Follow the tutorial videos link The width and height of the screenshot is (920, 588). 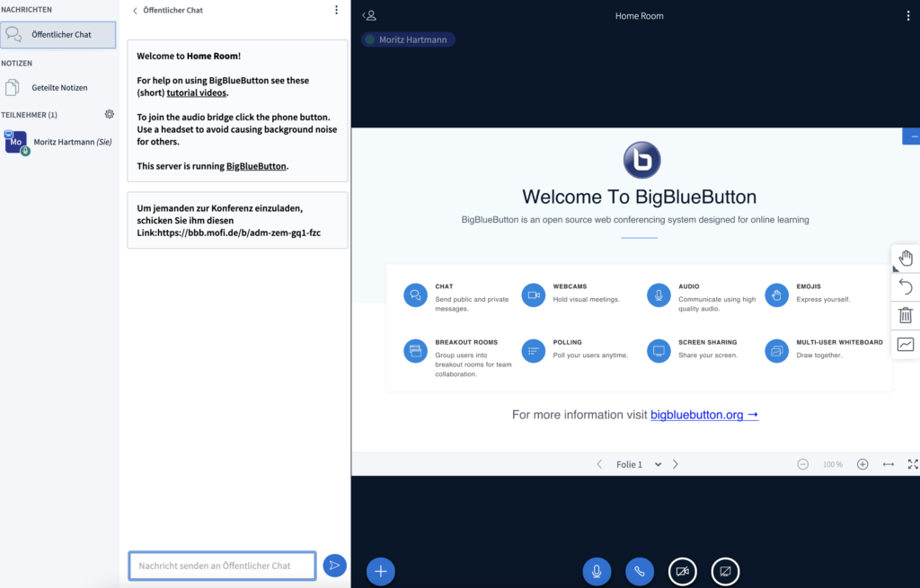tap(197, 92)
